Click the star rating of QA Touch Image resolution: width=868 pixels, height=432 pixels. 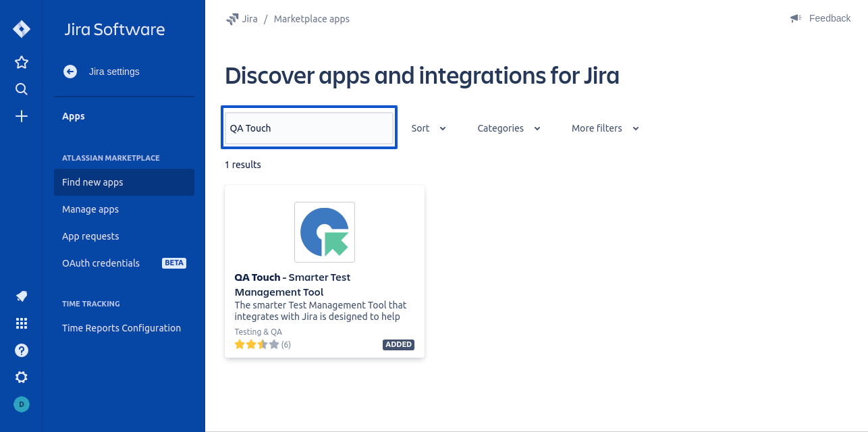point(256,344)
